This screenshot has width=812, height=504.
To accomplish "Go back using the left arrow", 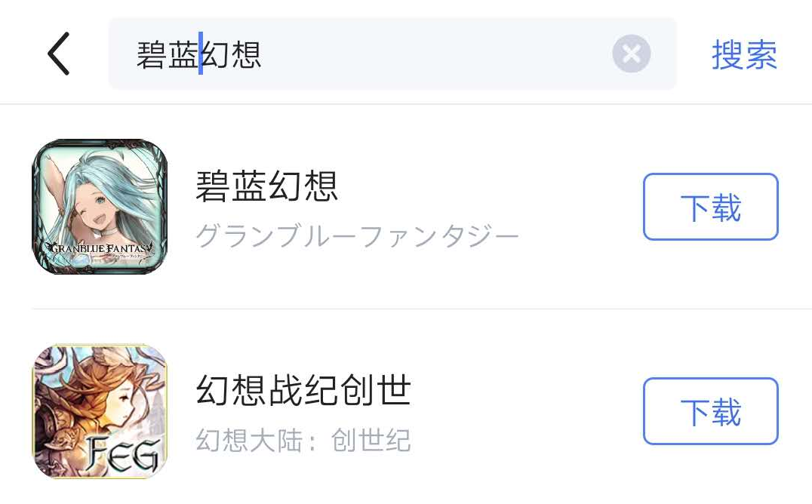I will 59,54.
